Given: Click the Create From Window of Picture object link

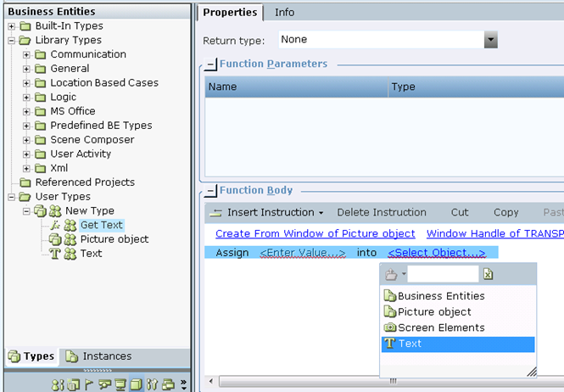Looking at the screenshot, I should [x=316, y=233].
